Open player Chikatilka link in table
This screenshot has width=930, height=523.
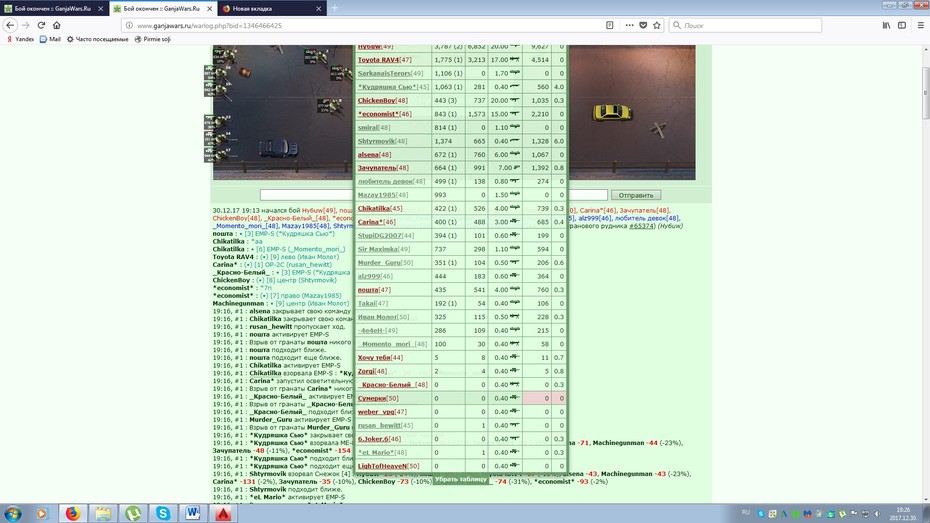[374, 209]
